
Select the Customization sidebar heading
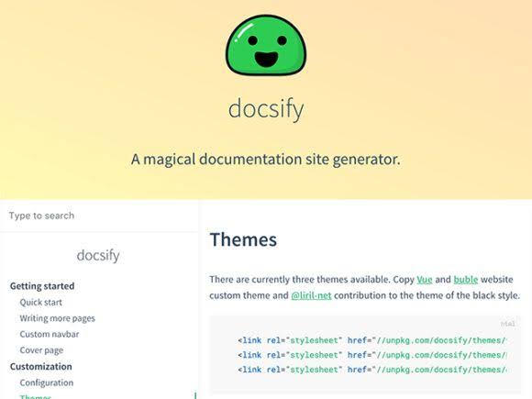coord(41,366)
